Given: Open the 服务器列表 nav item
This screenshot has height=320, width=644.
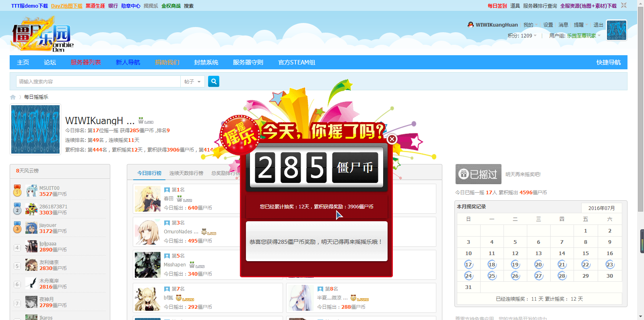Looking at the screenshot, I should click(86, 62).
